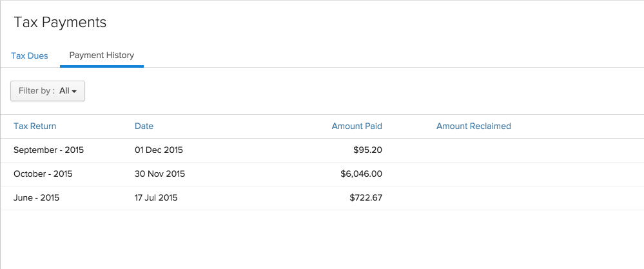The height and width of the screenshot is (269, 644).
Task: Select the $722.67 amount paid
Action: click(366, 198)
